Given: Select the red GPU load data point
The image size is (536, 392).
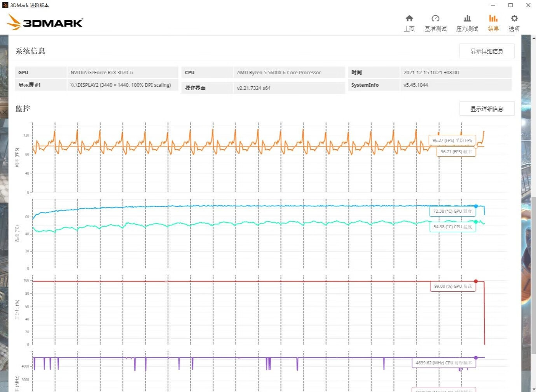Looking at the screenshot, I should click(x=476, y=281).
